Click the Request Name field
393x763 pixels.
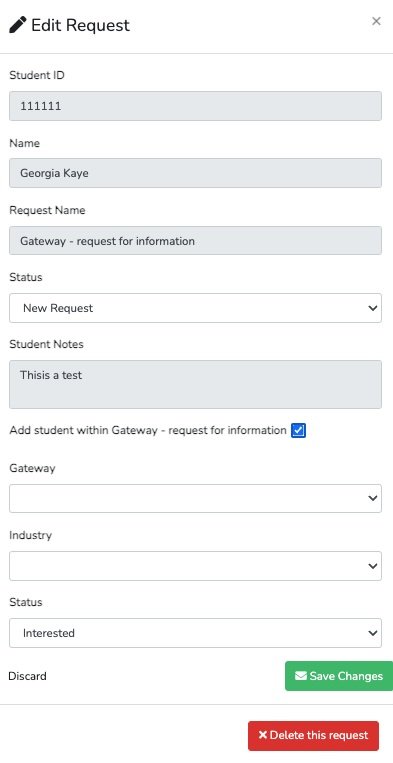point(196,240)
